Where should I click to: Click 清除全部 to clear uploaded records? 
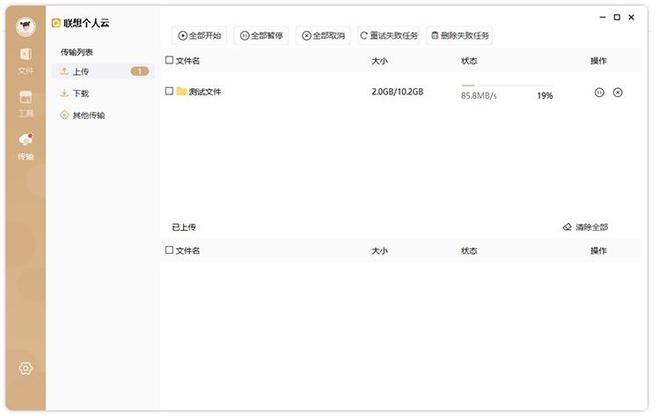pyautogui.click(x=585, y=227)
